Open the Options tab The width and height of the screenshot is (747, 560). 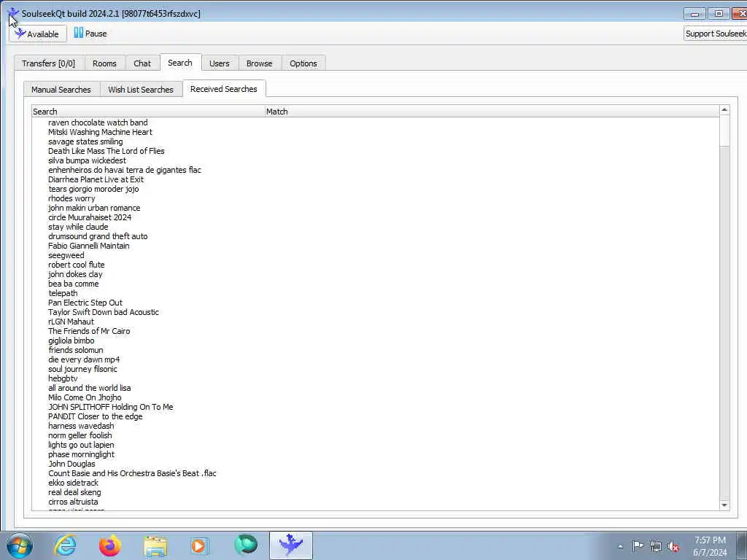pyautogui.click(x=303, y=63)
